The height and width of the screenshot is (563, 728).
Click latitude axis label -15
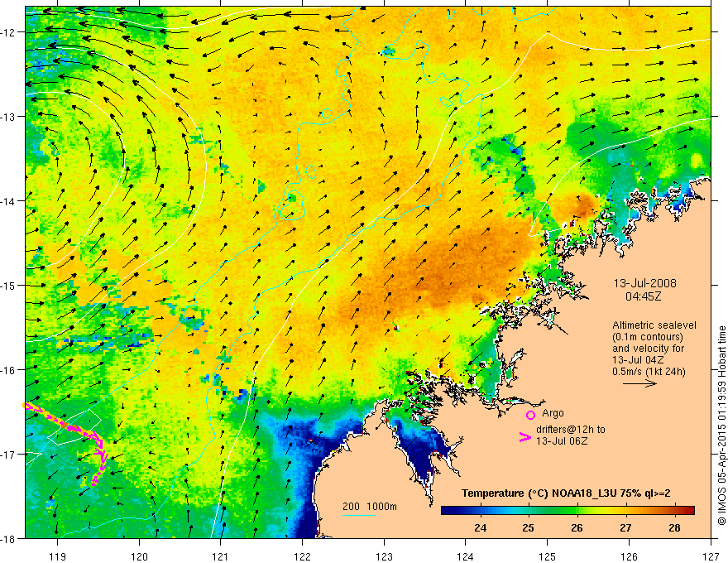click(8, 286)
